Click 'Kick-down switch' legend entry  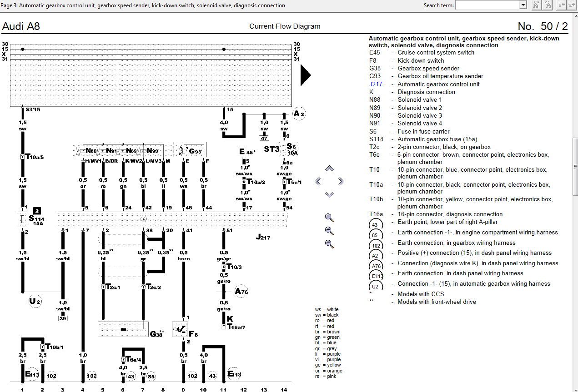click(x=421, y=60)
